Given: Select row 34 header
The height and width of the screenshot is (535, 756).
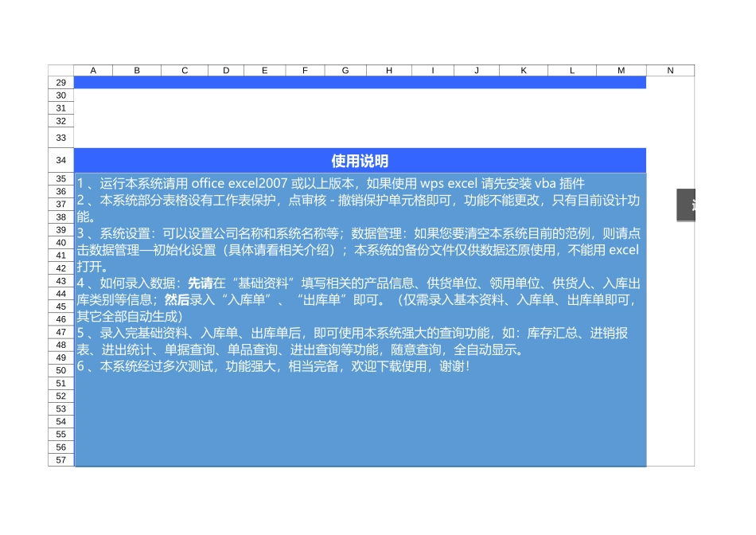Looking at the screenshot, I should [x=60, y=160].
